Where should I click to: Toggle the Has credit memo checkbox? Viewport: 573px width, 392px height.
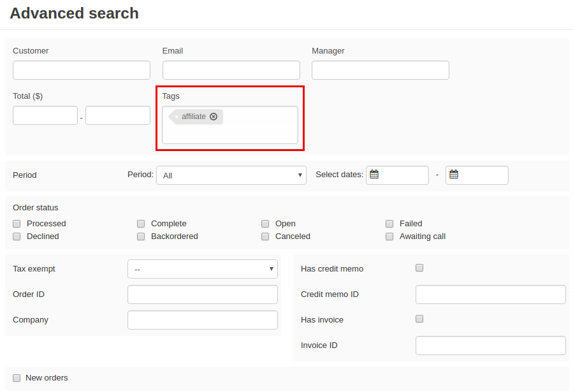[419, 268]
